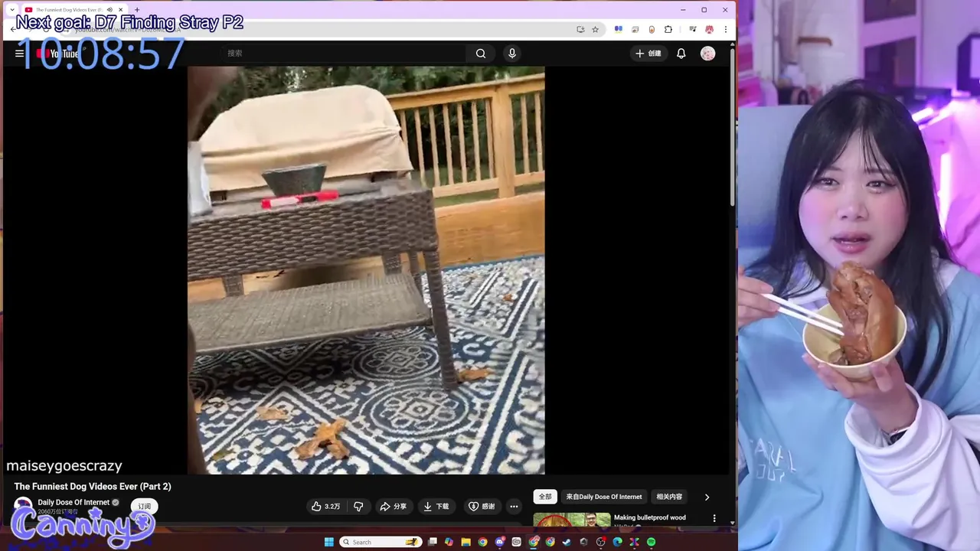Open Daily Dose Of Internet channel name
This screenshot has height=551, width=980.
73,503
